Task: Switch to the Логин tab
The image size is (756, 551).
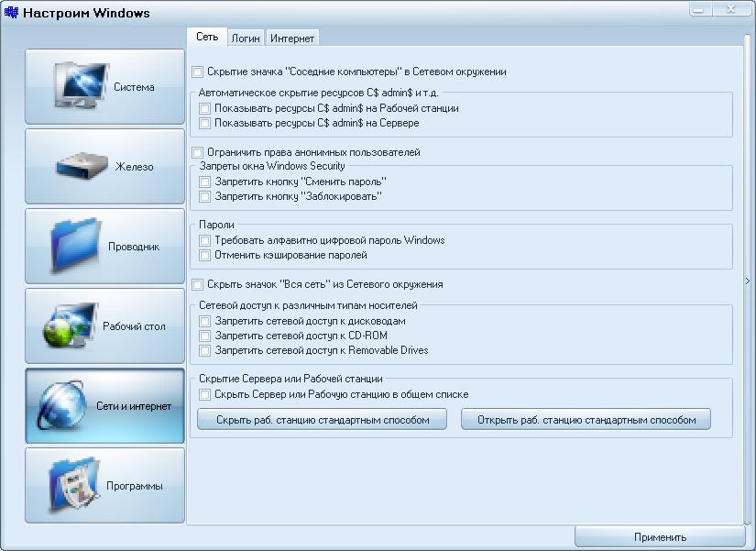Action: tap(246, 39)
